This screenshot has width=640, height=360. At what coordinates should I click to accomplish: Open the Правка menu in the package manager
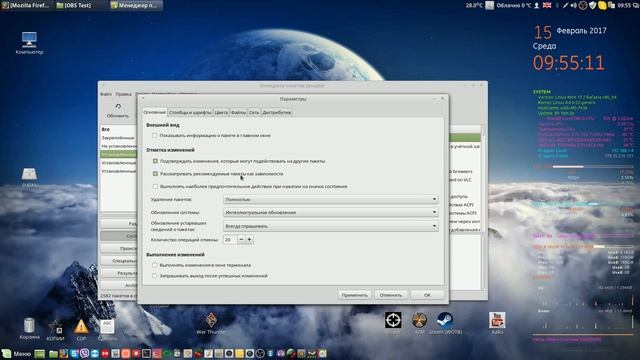coord(123,94)
